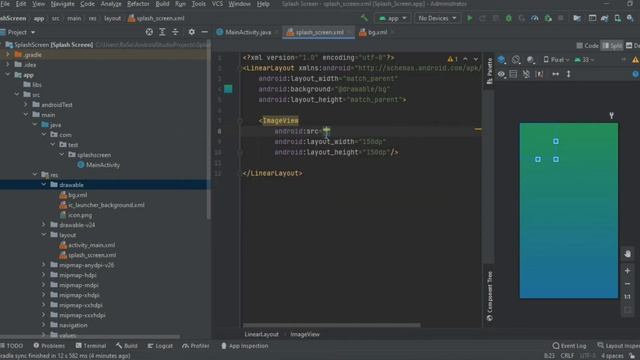Click the ImageView breadcrumb at editor bottom
Screen dimensions: 640x360
305,334
